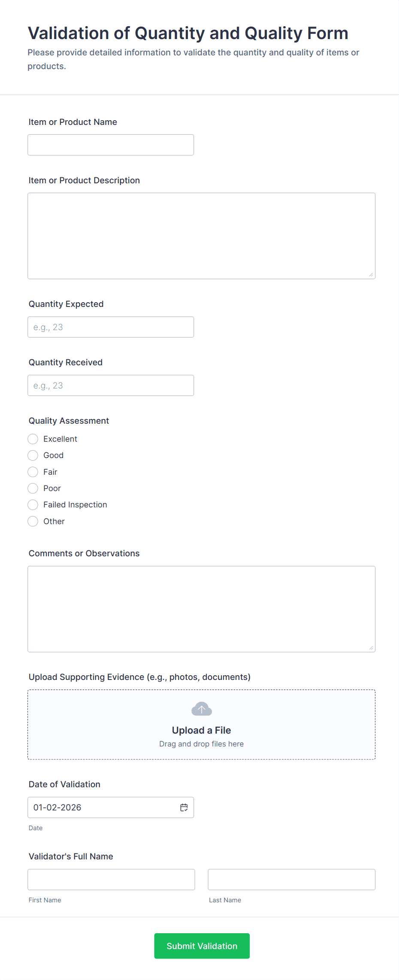399x980 pixels.
Task: Focus the validator Last Name field
Action: [x=291, y=880]
